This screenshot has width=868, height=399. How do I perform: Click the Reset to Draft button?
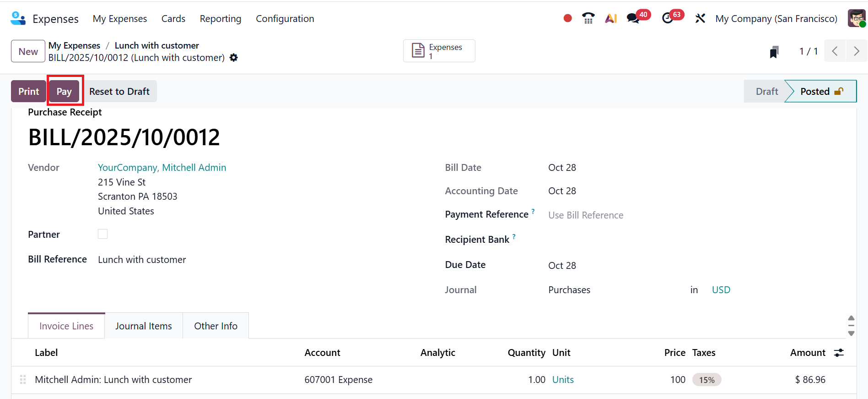coord(119,92)
